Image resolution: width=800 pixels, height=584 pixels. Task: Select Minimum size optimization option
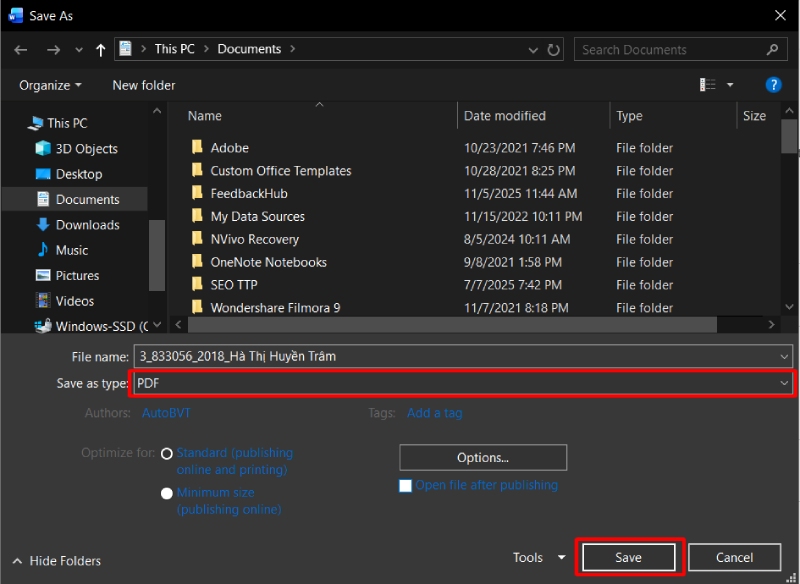pos(167,493)
